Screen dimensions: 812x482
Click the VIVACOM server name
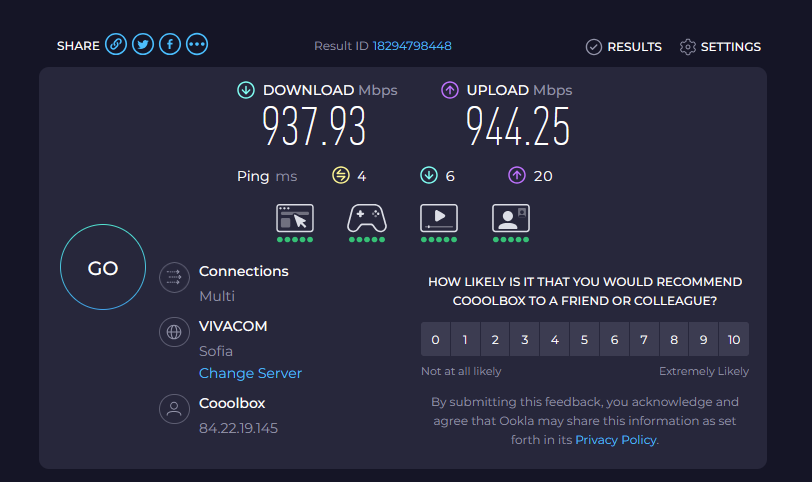tap(233, 326)
